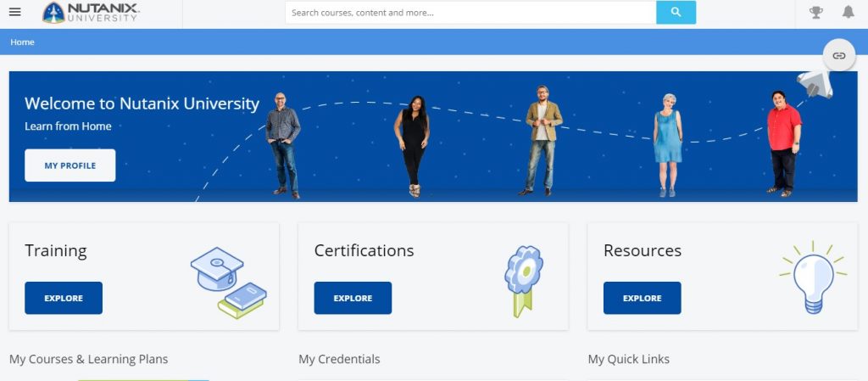Click the rocket graphic in banner

[815, 84]
